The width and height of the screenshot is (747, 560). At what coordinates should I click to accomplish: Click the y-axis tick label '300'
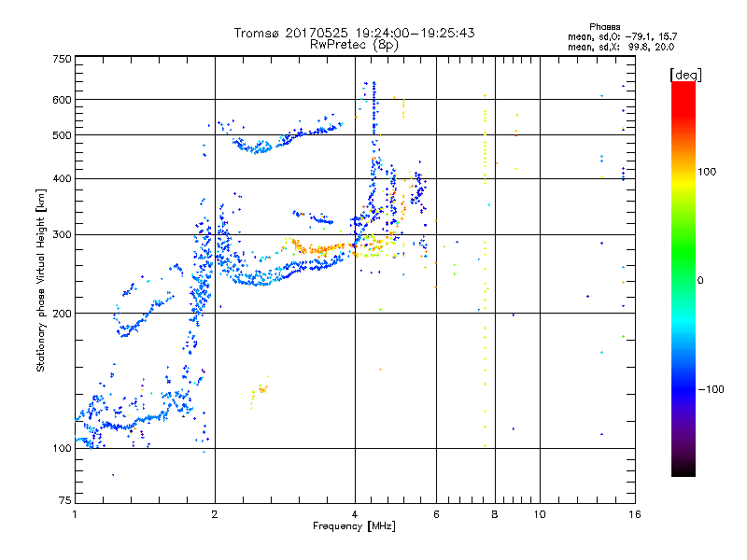coord(62,234)
